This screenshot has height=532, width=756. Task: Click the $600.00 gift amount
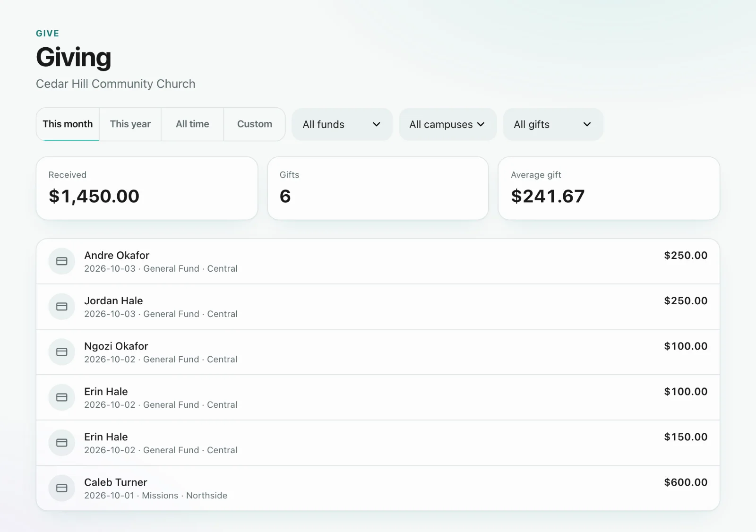686,482
